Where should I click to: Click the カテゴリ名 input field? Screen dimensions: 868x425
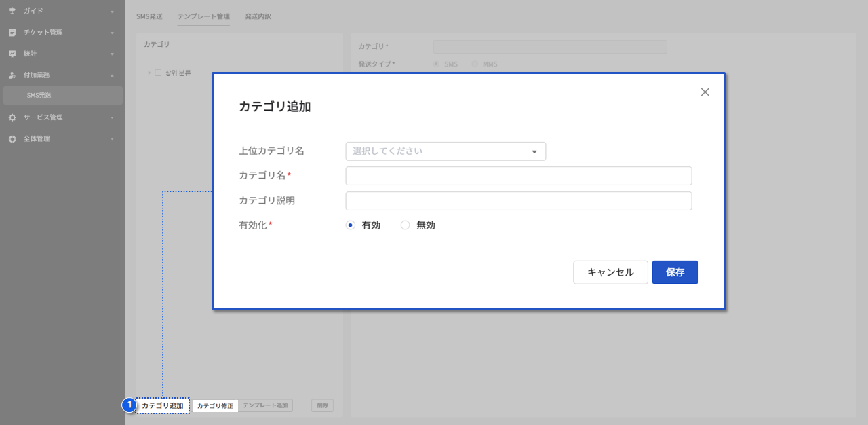point(518,176)
